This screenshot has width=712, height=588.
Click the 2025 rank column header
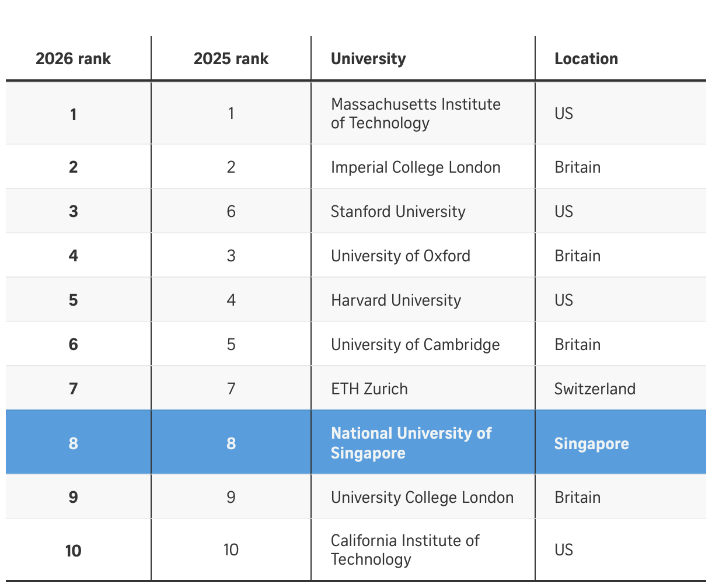[x=231, y=59]
